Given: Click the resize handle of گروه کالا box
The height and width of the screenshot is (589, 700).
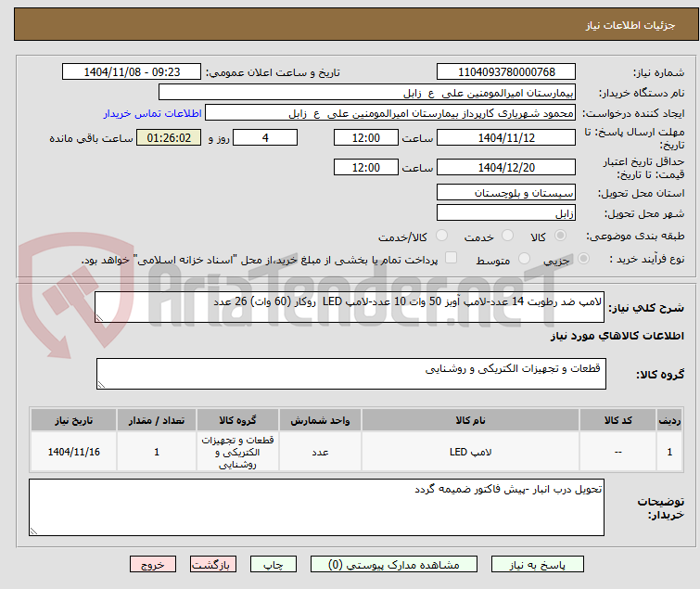Looking at the screenshot, I should pyautogui.click(x=101, y=385).
